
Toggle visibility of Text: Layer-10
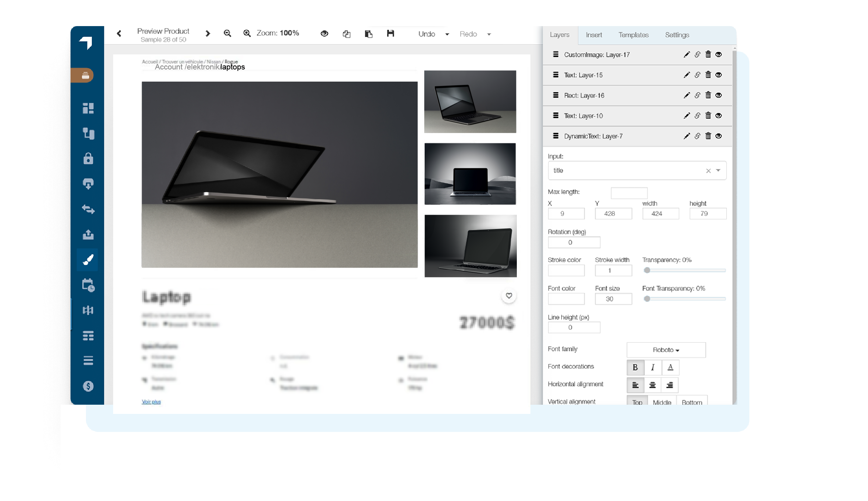[x=718, y=116]
